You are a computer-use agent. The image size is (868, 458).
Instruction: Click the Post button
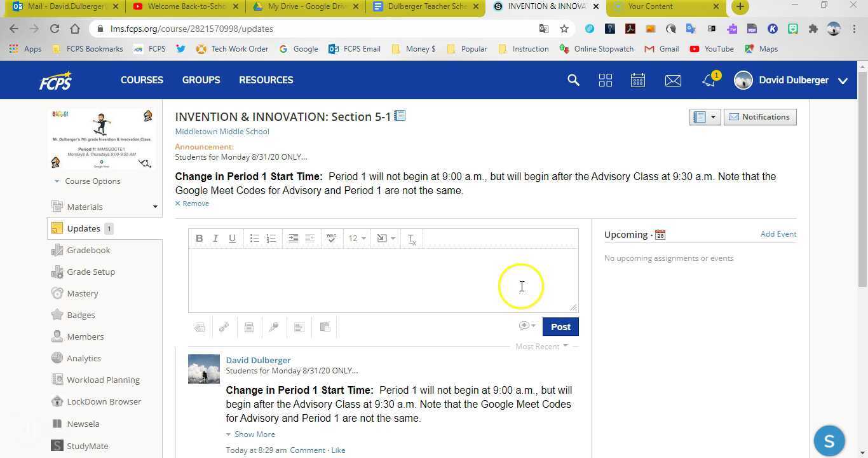[x=560, y=326]
